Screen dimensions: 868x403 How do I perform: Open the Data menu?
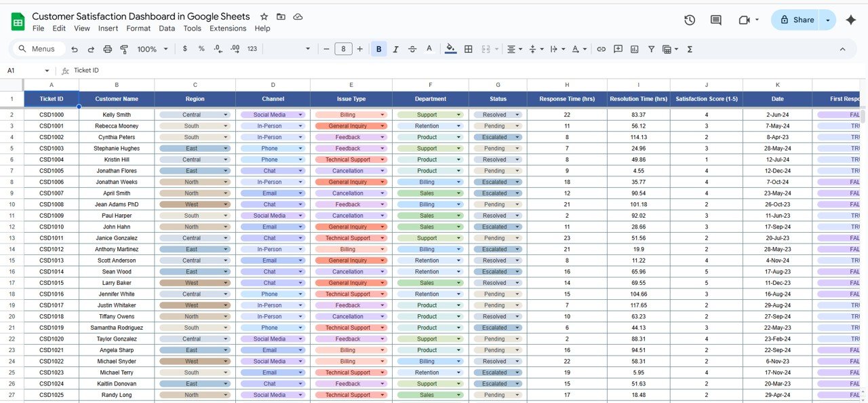[x=166, y=28]
